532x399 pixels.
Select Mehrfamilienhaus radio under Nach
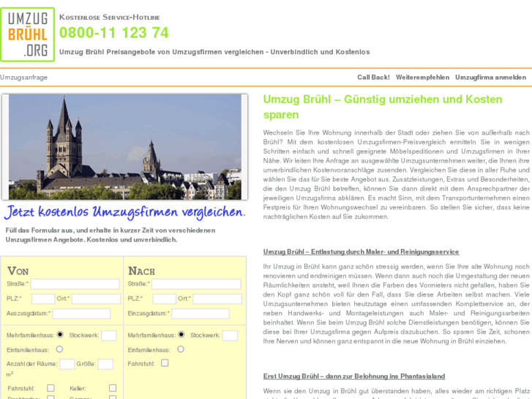pyautogui.click(x=181, y=335)
